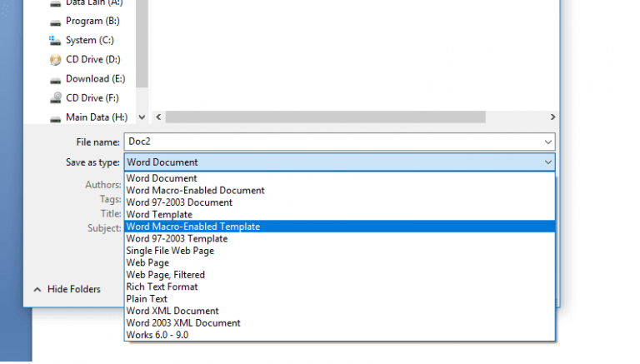The height and width of the screenshot is (364, 640).
Task: Expand the File name history dropdown arrow
Action: [x=548, y=142]
